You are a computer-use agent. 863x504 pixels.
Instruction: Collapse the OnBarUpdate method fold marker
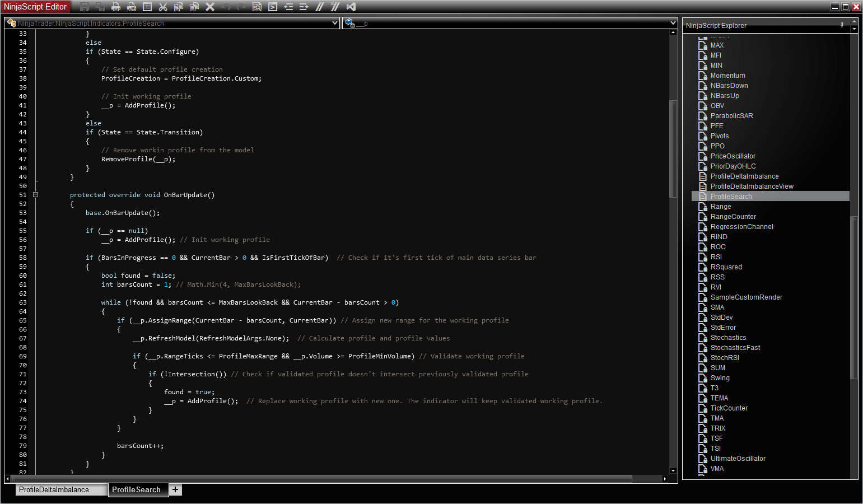click(x=35, y=195)
